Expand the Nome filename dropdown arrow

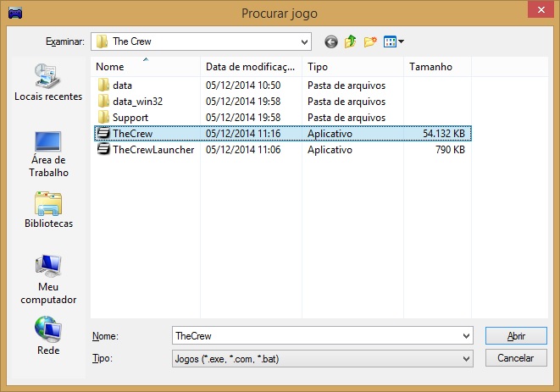click(x=466, y=335)
